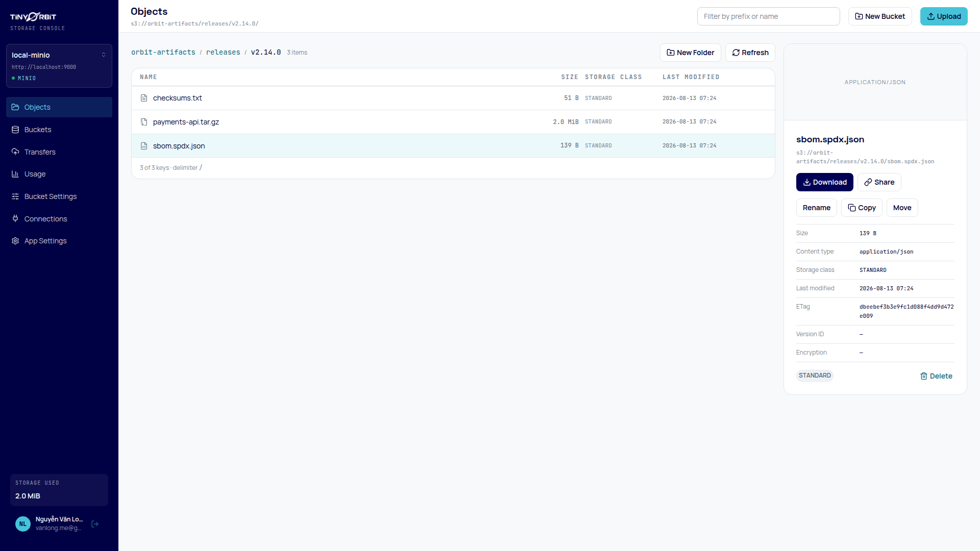Expand the local-minio connection switcher
The width and height of the screenshot is (980, 551).
[x=59, y=66]
